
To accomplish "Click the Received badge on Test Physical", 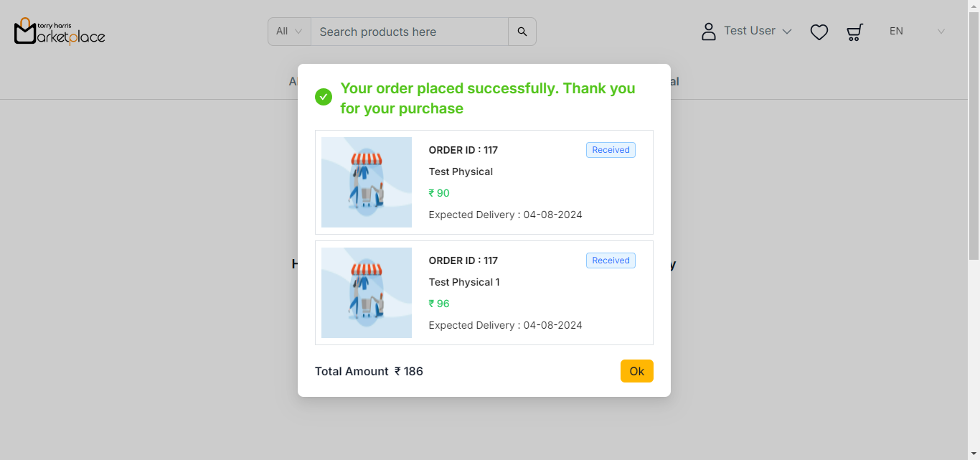I will [611, 150].
